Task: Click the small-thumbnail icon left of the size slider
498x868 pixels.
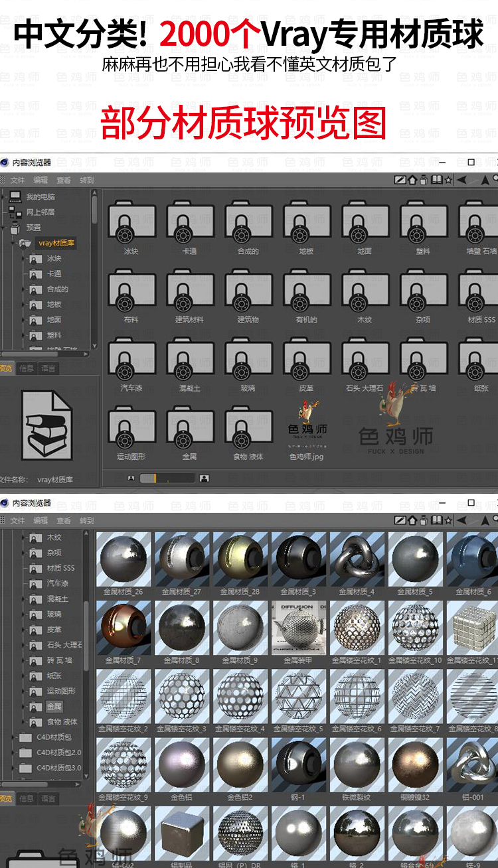Action: pos(131,478)
